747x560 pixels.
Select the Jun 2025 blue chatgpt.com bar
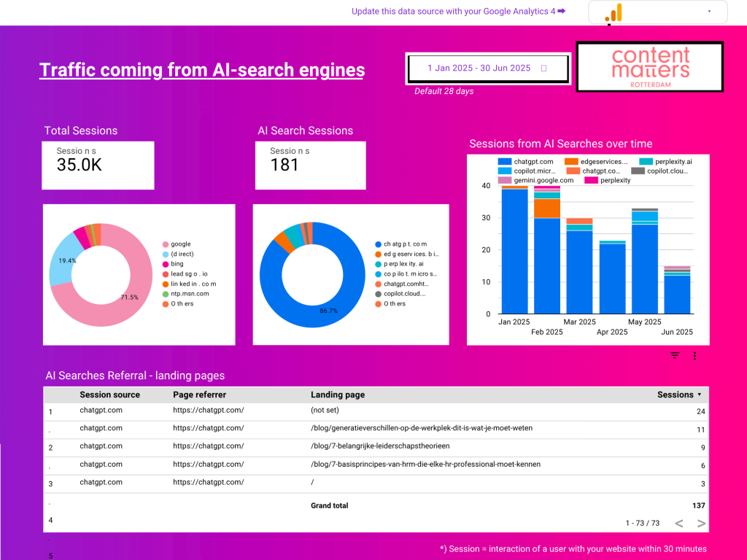[x=677, y=295]
